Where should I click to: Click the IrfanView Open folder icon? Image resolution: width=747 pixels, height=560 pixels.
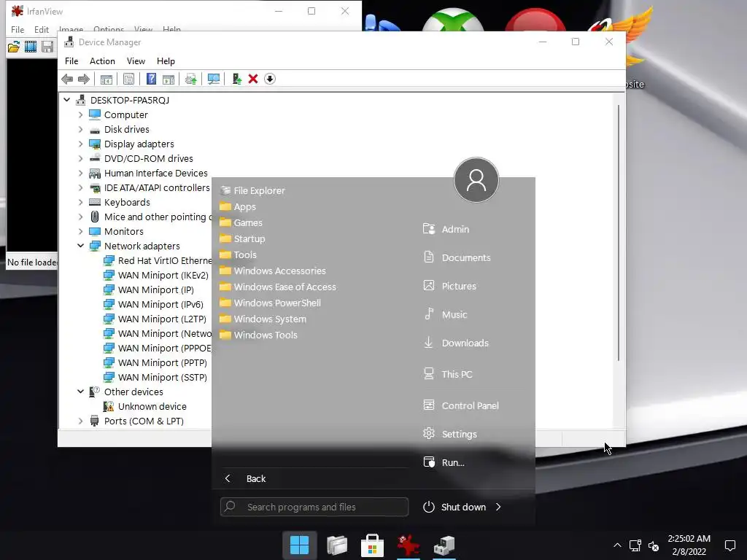tap(14, 46)
